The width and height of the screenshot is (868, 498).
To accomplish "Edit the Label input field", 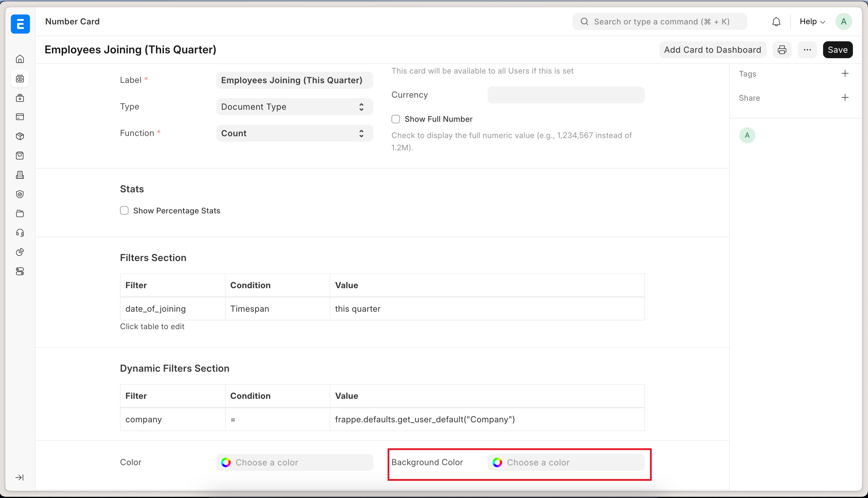I will [x=295, y=80].
